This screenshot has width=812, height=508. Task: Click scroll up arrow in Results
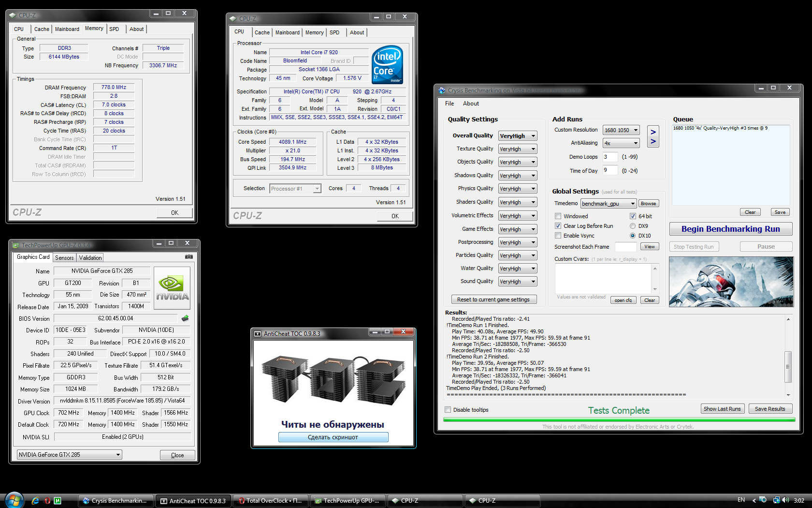(788, 319)
